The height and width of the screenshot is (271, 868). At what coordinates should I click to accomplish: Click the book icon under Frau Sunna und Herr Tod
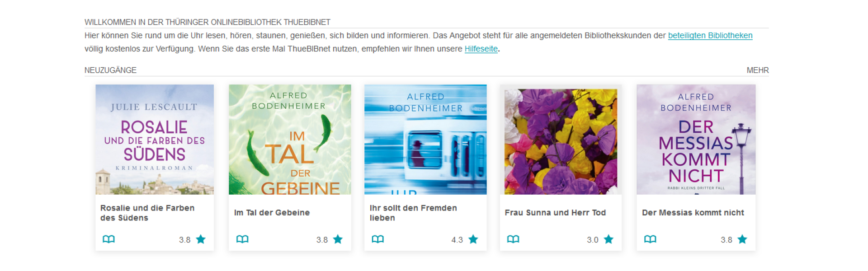tap(513, 239)
